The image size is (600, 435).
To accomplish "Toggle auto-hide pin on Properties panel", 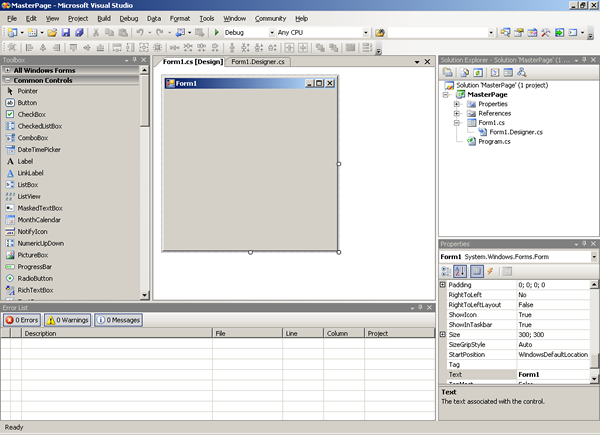I will [x=584, y=244].
